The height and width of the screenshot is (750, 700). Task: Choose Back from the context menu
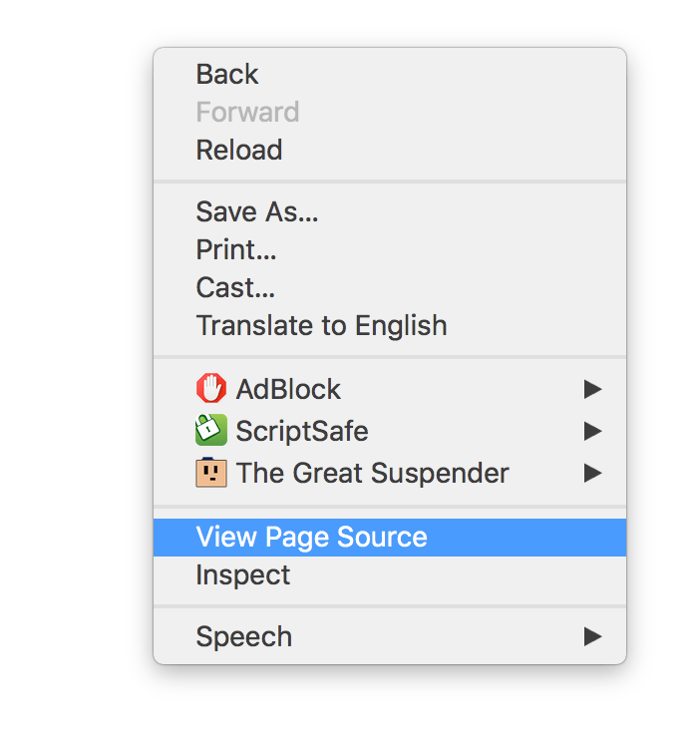click(227, 75)
